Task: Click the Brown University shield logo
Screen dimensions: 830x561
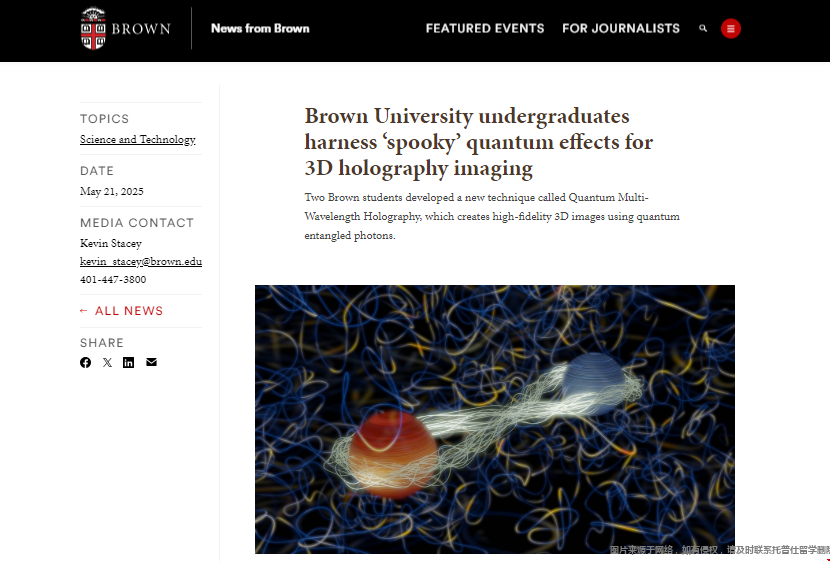Action: coord(93,28)
